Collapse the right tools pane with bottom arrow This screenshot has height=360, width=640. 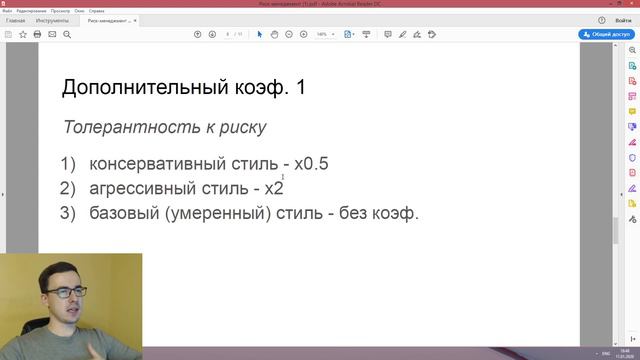click(633, 339)
